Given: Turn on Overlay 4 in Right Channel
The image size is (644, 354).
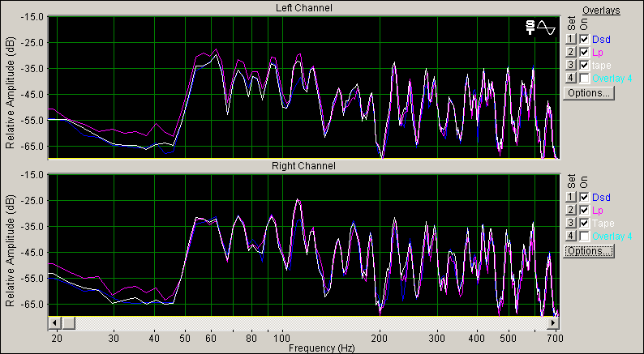Looking at the screenshot, I should [x=585, y=236].
